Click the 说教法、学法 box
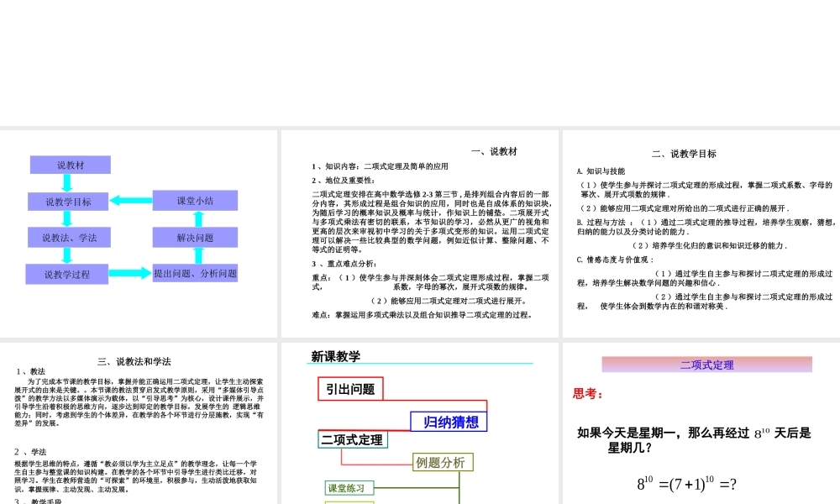The image size is (840, 504). click(x=70, y=238)
